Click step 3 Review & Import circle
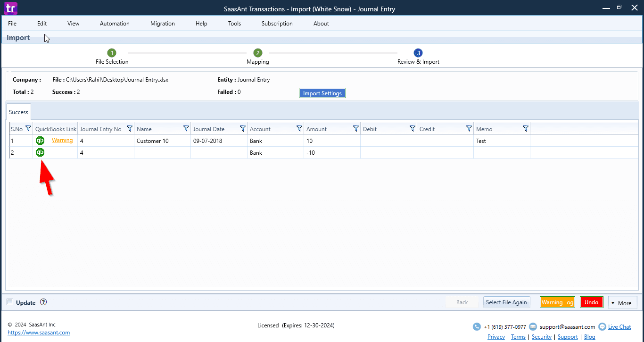 (418, 53)
